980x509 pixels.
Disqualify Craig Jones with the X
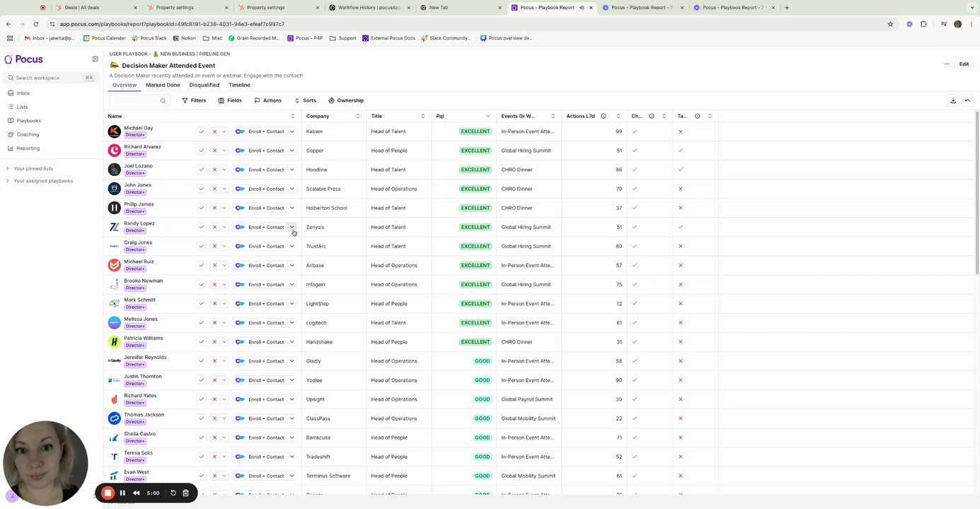(x=214, y=246)
